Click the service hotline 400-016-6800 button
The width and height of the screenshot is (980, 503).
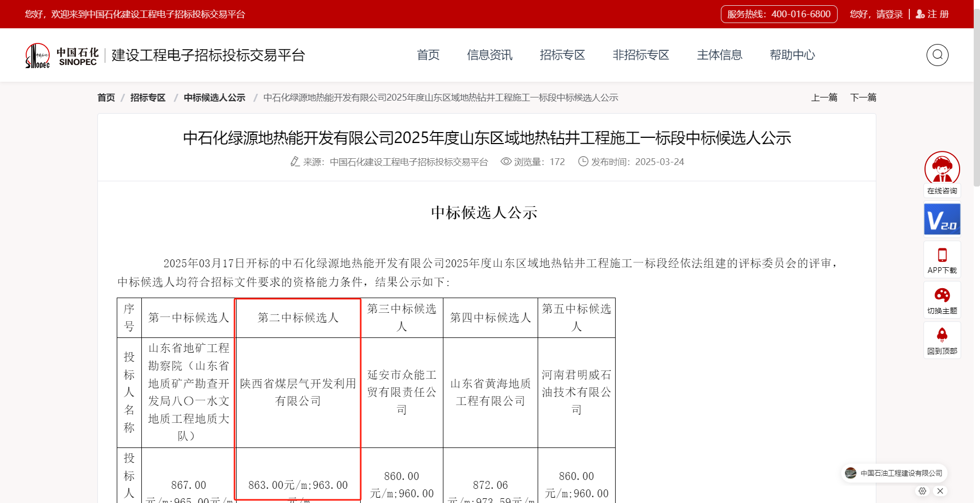pos(779,14)
